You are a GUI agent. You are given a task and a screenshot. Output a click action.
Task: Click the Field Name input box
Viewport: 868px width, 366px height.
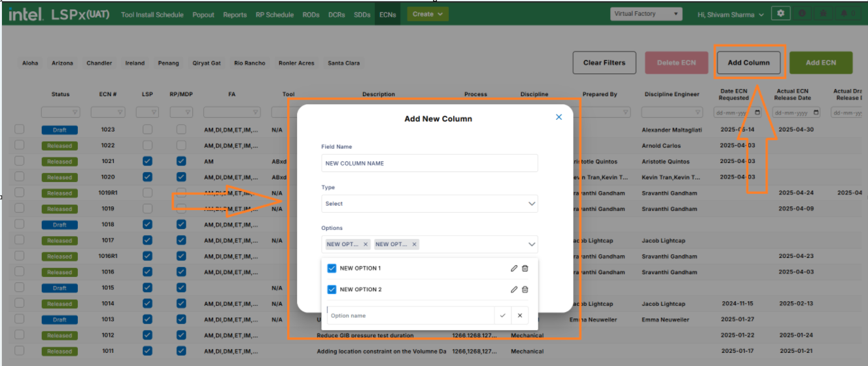[x=430, y=163]
